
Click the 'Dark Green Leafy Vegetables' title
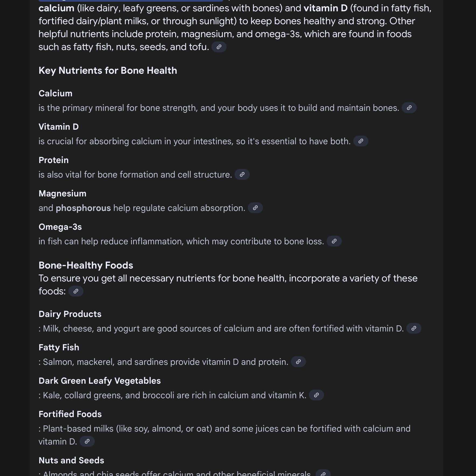(100, 381)
